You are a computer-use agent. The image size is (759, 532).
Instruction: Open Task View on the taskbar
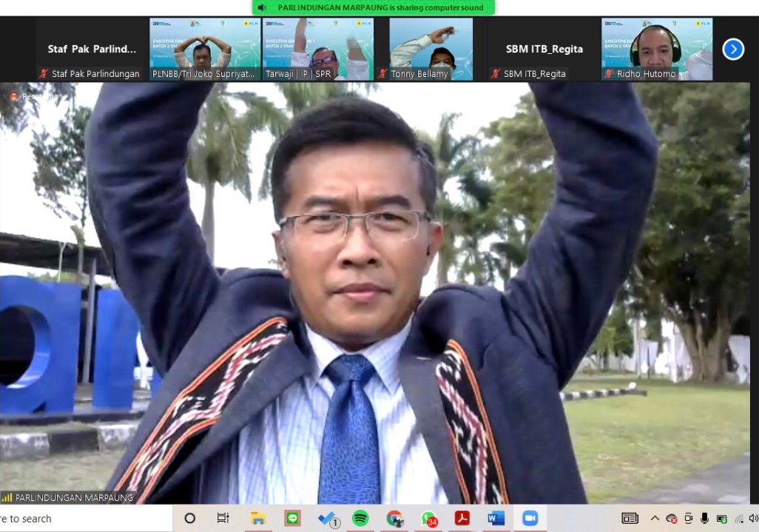coord(223,519)
